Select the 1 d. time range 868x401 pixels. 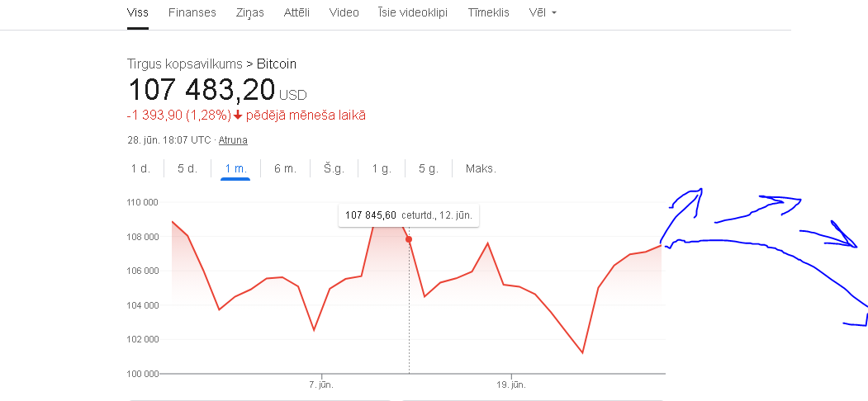(x=140, y=168)
